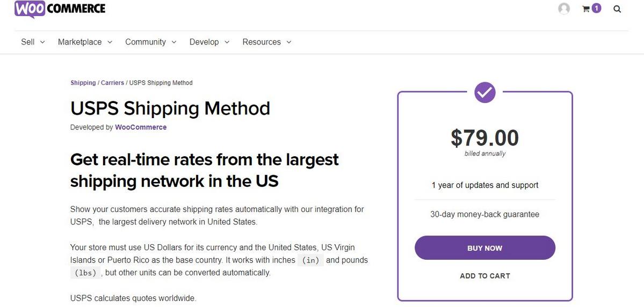Visit the WooCommerce developer link
This screenshot has height=307, width=644.
point(141,127)
